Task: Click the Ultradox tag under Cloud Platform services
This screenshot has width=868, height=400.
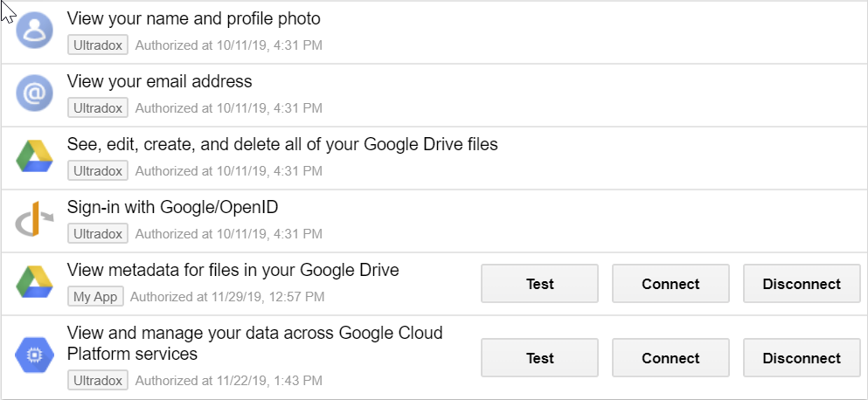Action: (x=98, y=380)
